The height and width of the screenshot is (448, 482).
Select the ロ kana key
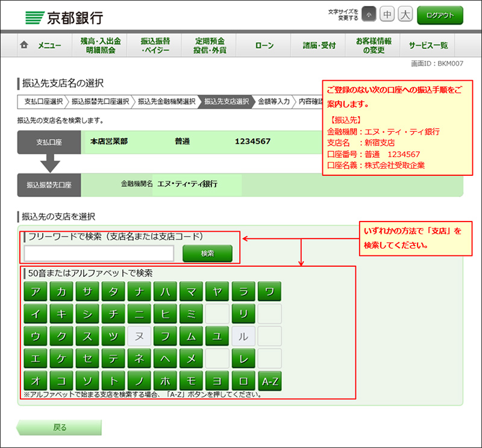coord(243,381)
